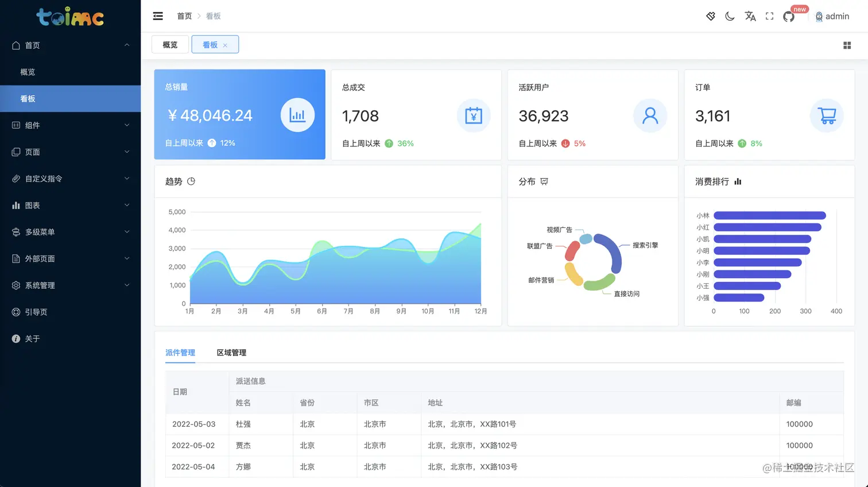Click the ¥48,046.24 total sales value
The width and height of the screenshot is (868, 487).
(210, 115)
